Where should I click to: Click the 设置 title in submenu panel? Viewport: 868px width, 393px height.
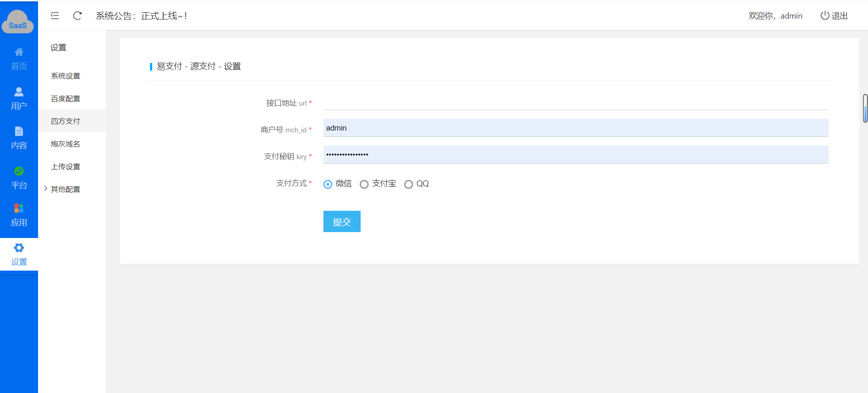click(58, 48)
